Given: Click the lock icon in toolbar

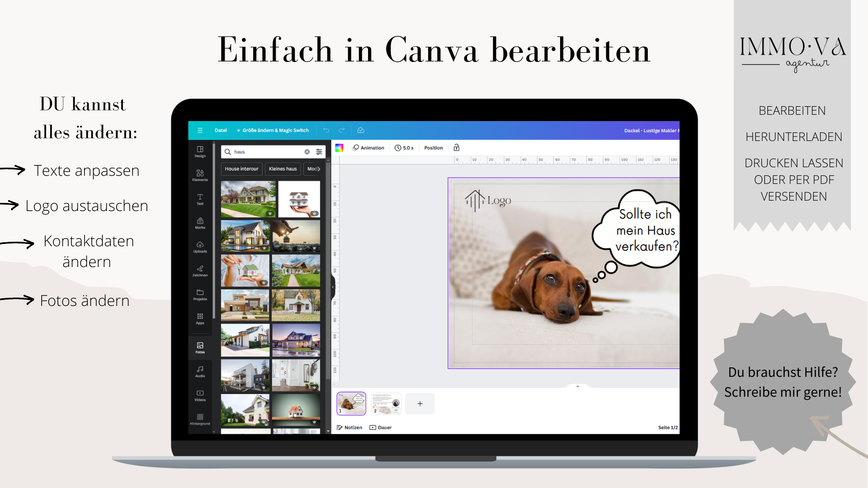Looking at the screenshot, I should pos(457,148).
